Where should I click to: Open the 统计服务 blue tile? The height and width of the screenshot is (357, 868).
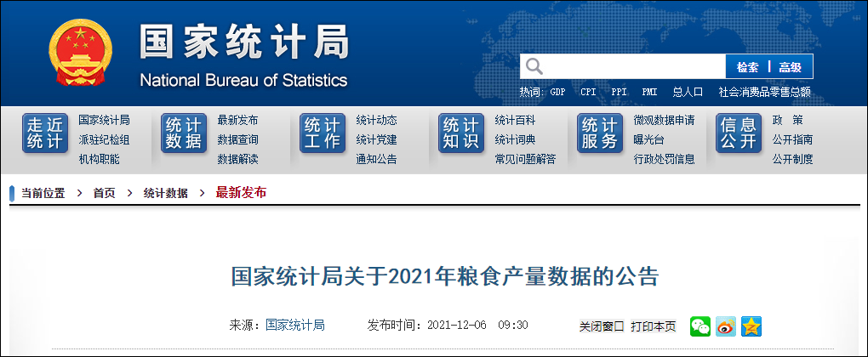pos(601,133)
